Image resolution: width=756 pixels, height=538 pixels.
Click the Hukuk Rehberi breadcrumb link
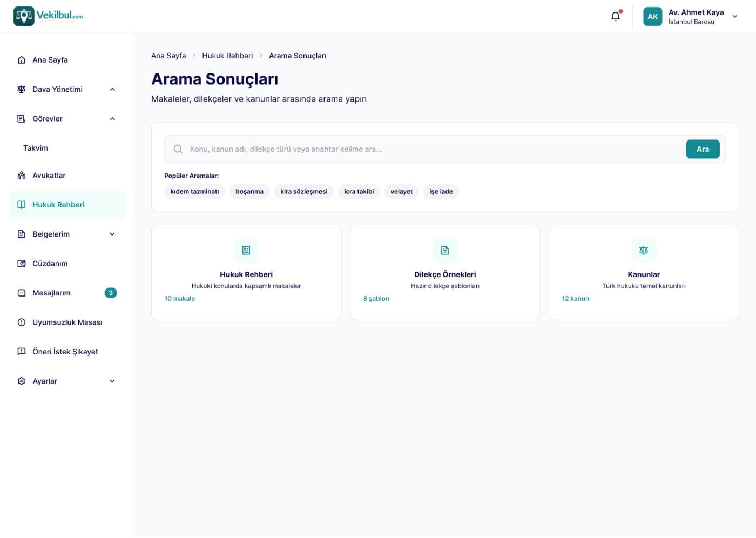227,56
